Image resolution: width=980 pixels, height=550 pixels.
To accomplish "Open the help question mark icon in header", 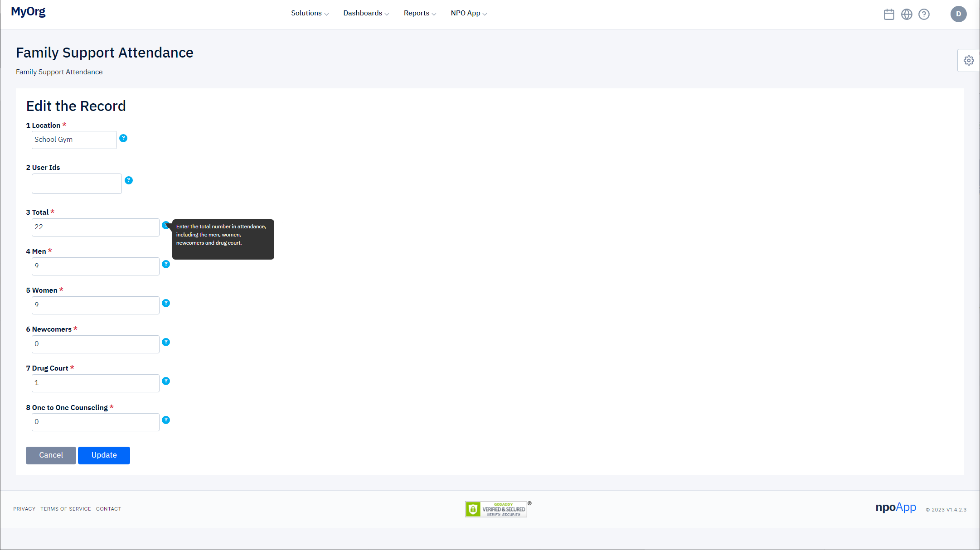I will tap(924, 14).
